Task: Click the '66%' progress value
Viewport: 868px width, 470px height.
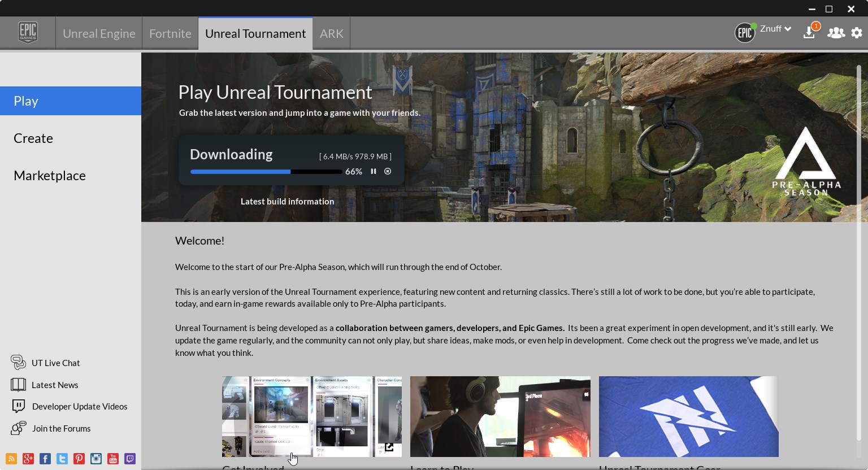Action: [x=354, y=172]
